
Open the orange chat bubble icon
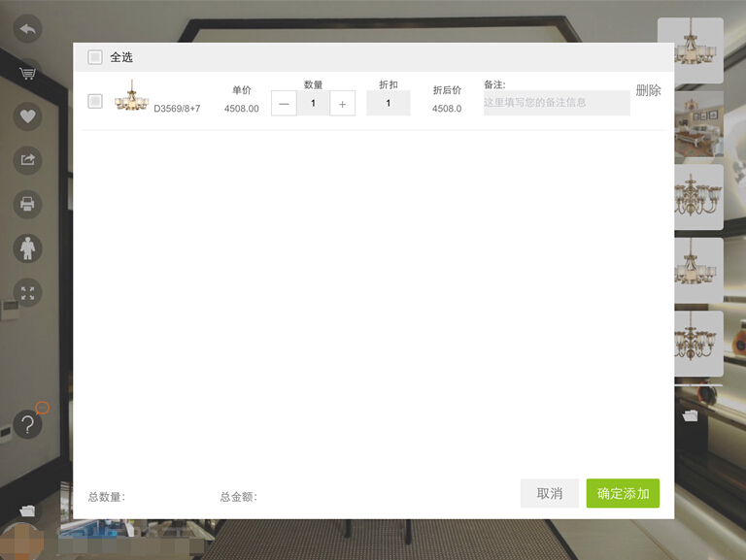coord(43,408)
